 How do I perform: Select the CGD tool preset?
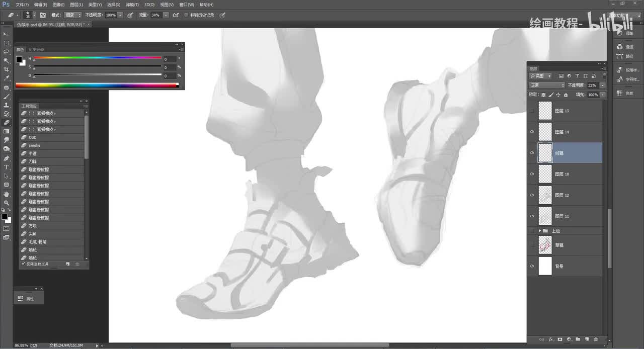(52, 137)
